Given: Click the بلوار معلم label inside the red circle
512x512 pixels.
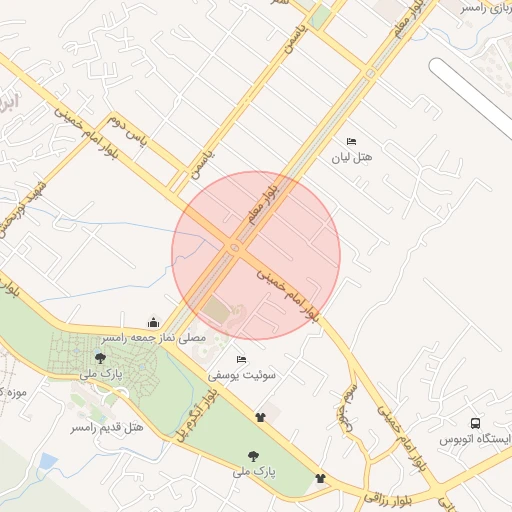Looking at the screenshot, I should pos(263,204).
